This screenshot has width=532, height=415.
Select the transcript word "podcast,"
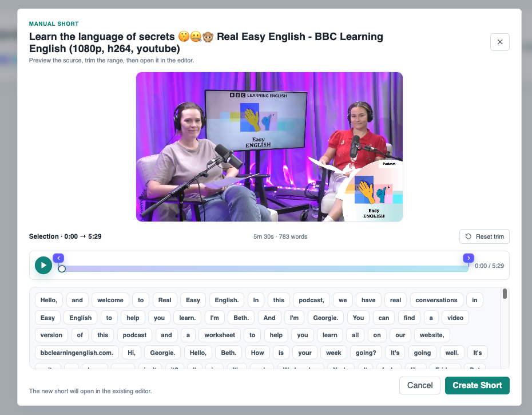tap(311, 300)
